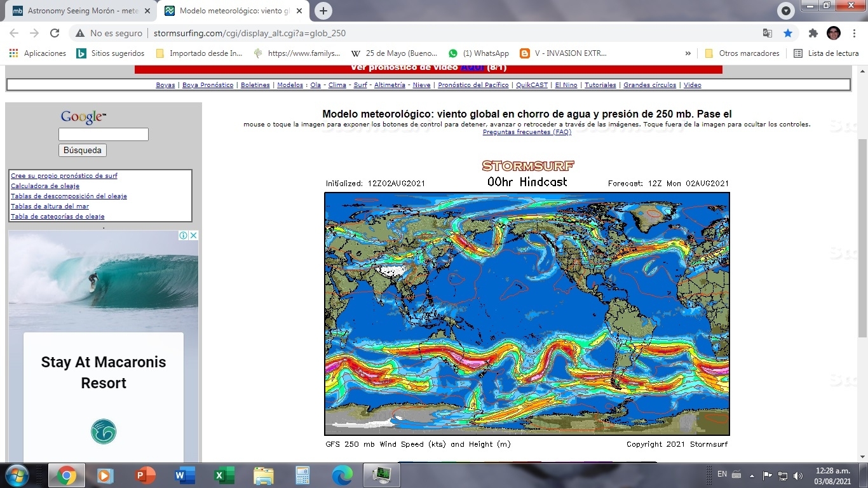Close the Macaronis Resort ad
This screenshot has height=488, width=868.
point(193,235)
